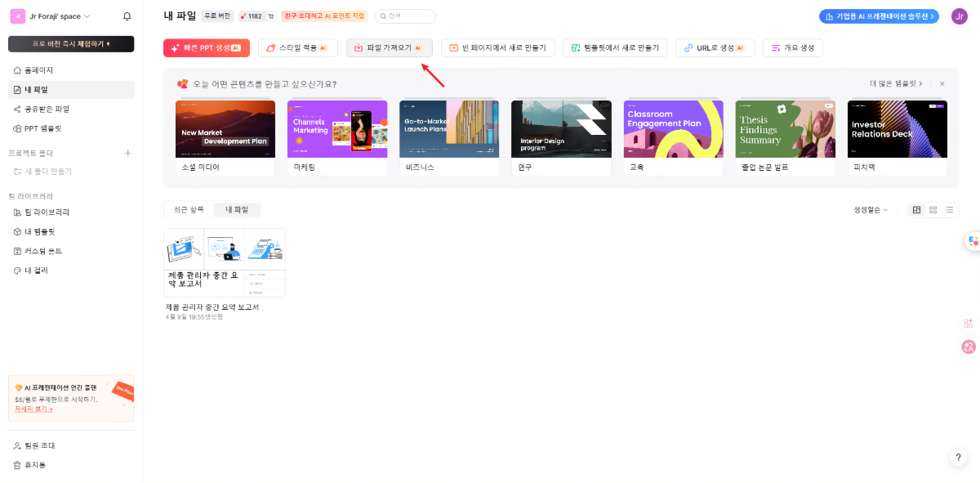Open the 더 많은 템플릿 link
Screen dimensions: 980x483
coord(898,83)
